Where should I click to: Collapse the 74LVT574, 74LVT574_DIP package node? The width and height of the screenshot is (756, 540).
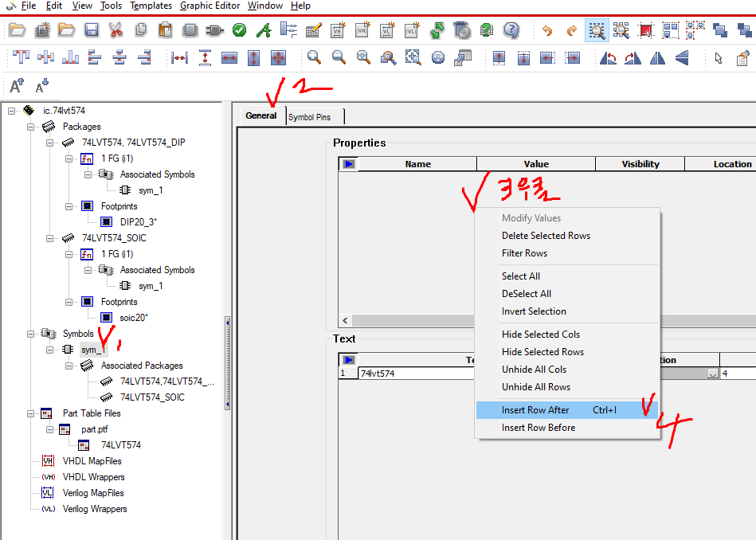(49, 143)
